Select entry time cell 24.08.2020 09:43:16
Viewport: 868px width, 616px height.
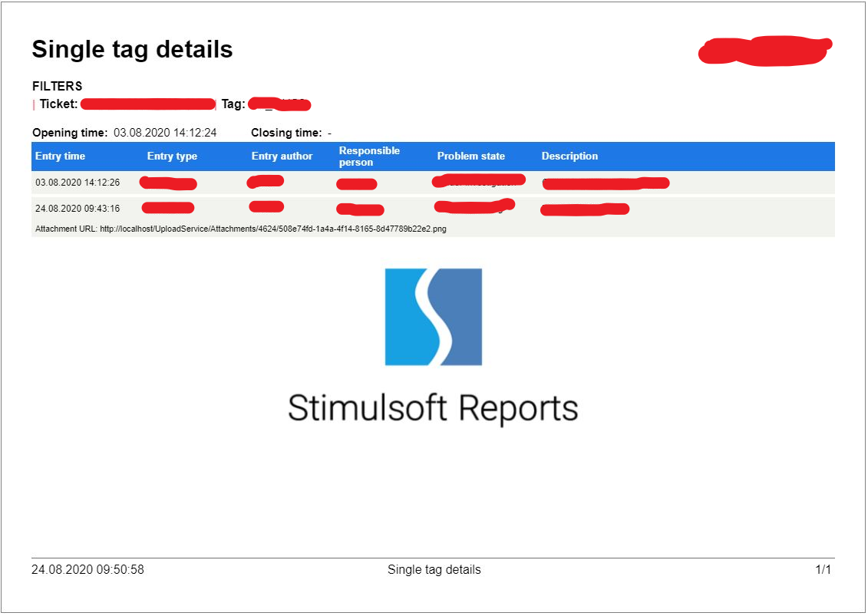[78, 209]
